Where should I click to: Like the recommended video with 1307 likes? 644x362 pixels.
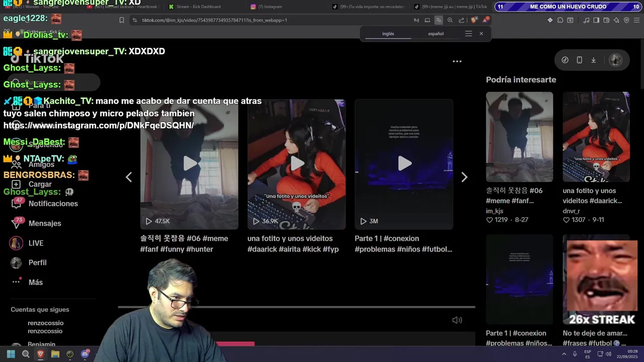tap(566, 220)
